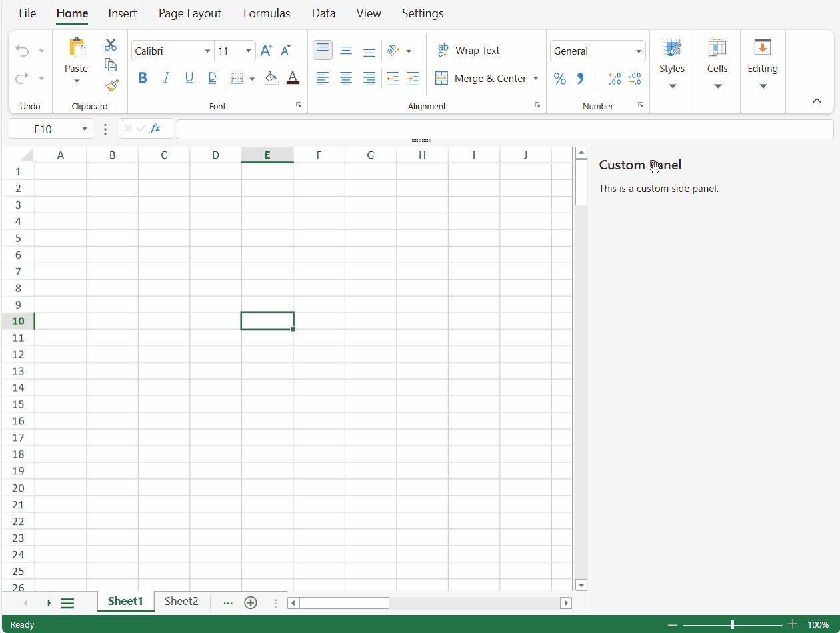Switch to the Formulas tab
Image resolution: width=840 pixels, height=633 pixels.
267,13
